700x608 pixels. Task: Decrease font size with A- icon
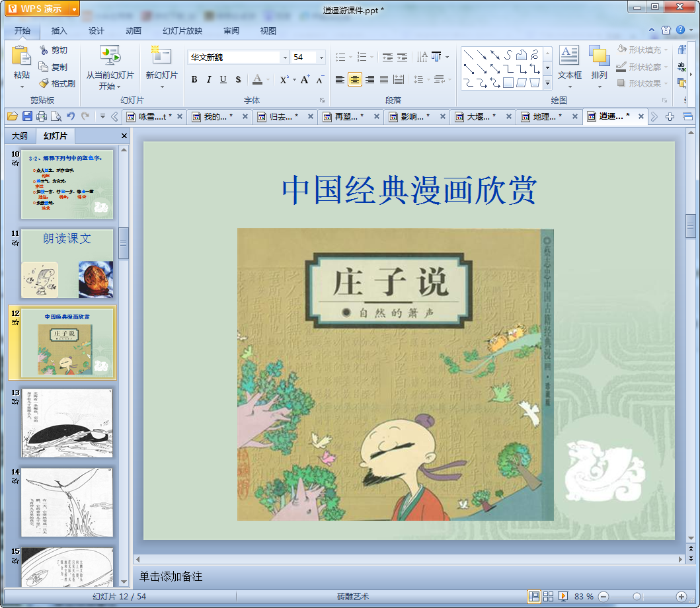point(320,79)
